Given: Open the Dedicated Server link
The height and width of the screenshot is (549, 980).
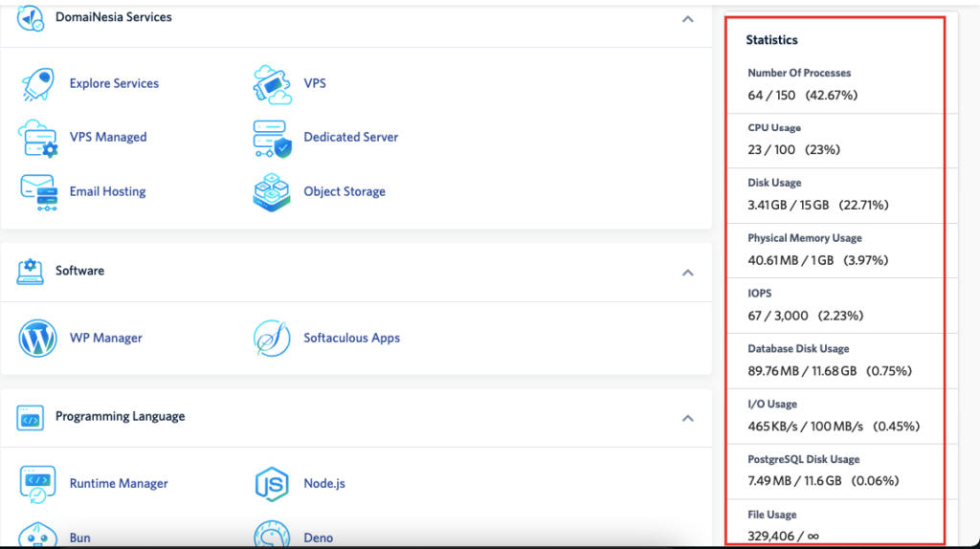Looking at the screenshot, I should (350, 137).
